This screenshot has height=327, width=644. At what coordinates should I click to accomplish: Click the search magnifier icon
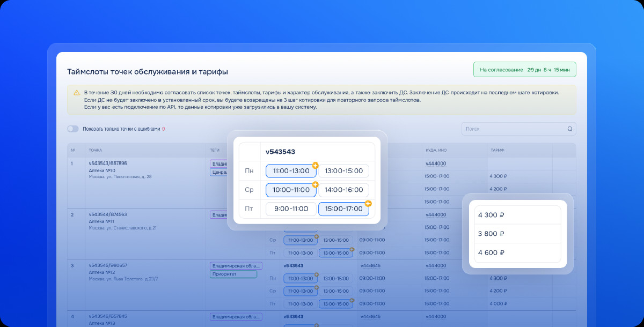pyautogui.click(x=570, y=129)
